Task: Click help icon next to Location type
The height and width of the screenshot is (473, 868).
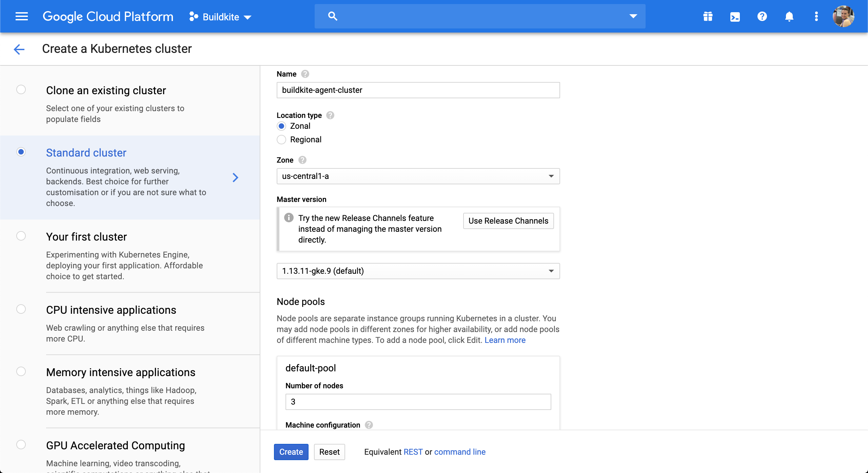Action: (330, 115)
